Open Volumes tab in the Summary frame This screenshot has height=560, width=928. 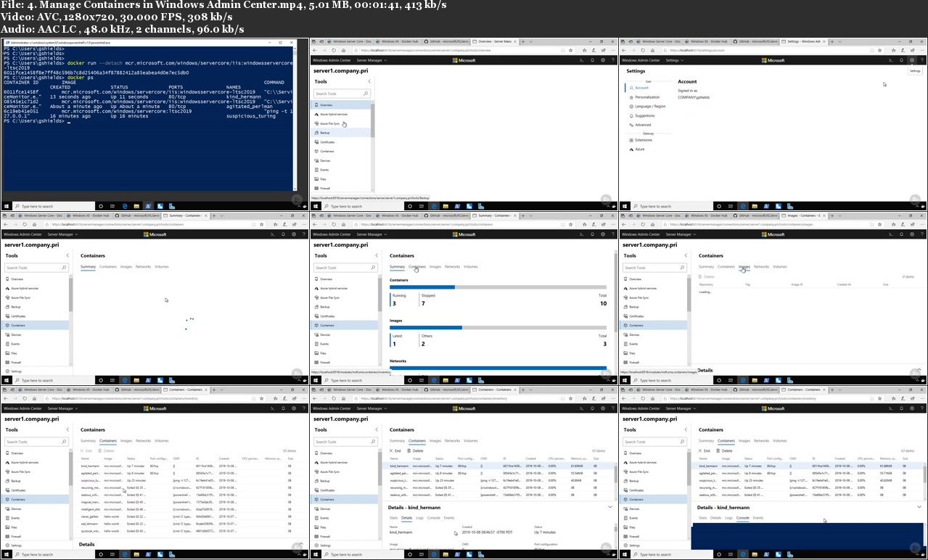(471, 266)
